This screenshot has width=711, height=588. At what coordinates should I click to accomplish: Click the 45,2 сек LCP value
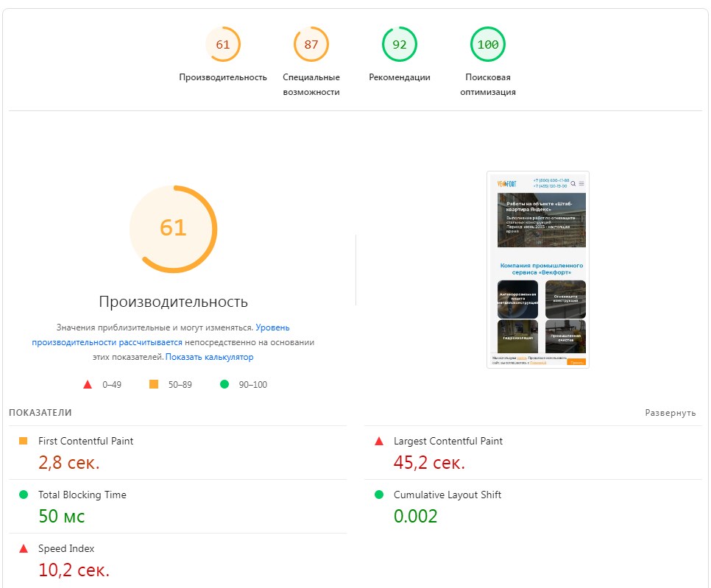pyautogui.click(x=429, y=461)
